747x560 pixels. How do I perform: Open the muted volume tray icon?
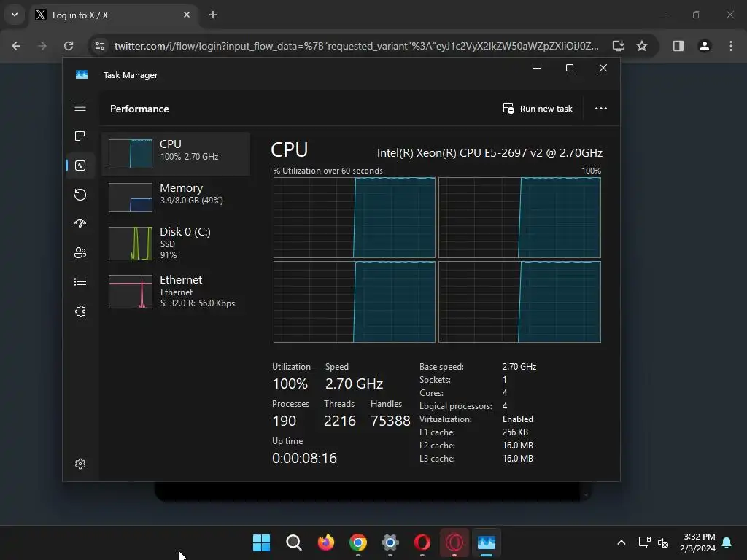(662, 542)
